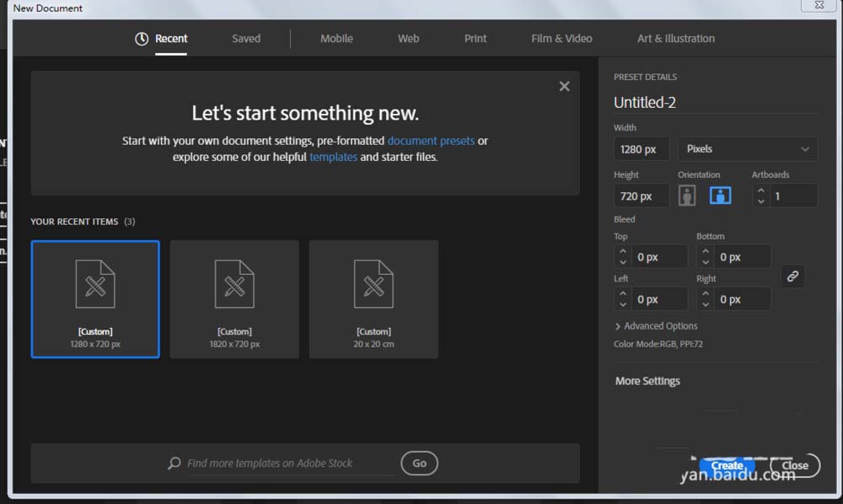The height and width of the screenshot is (504, 843).
Task: Click the Adobe Stock template search field
Action: [x=290, y=464]
